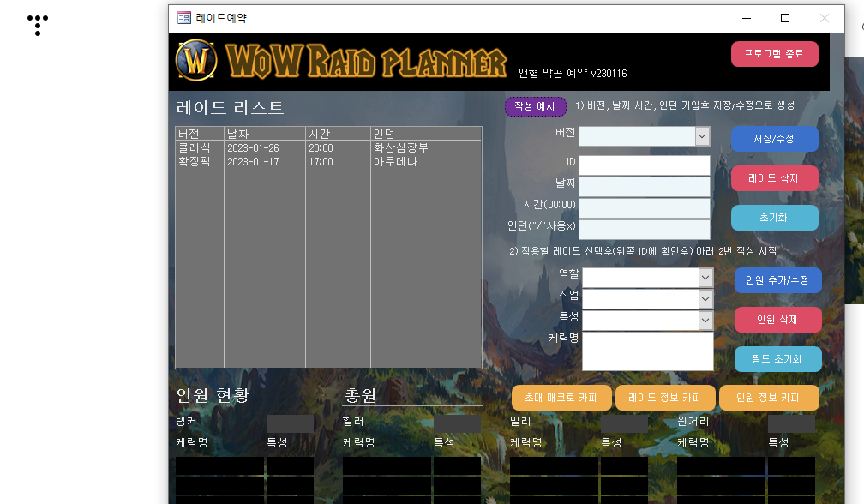Image resolution: width=864 pixels, height=504 pixels.
Task: Click the 아무데나 dungeon cell
Action: (396, 161)
